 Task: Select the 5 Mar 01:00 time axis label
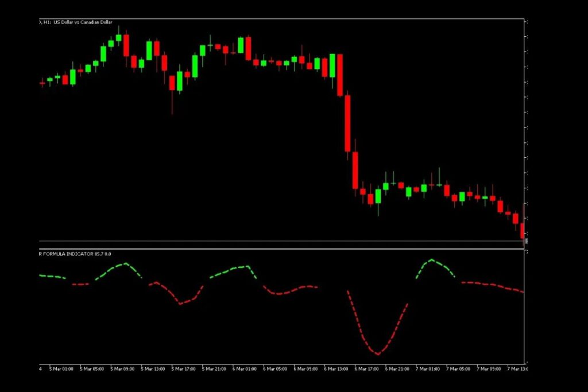coord(61,368)
